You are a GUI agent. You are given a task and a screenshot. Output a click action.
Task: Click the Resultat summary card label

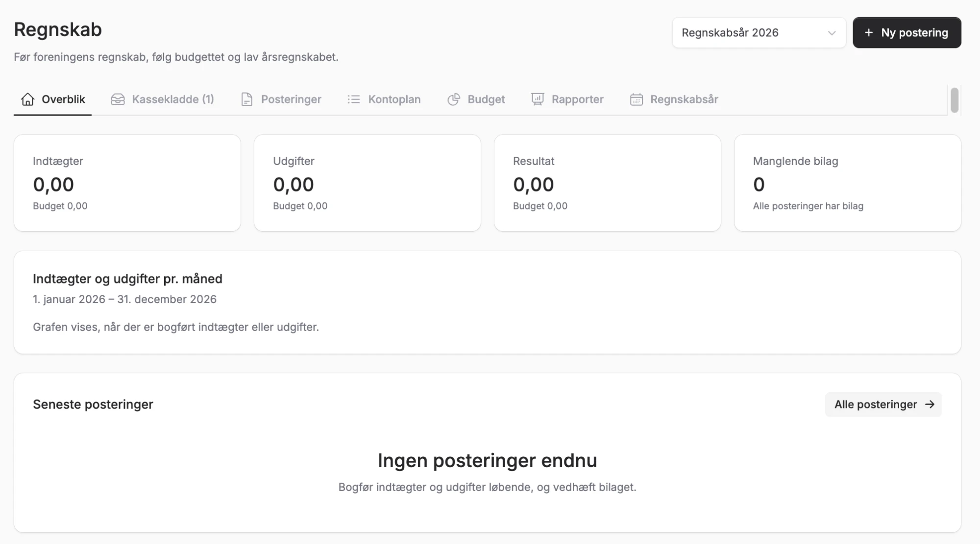[x=534, y=161]
